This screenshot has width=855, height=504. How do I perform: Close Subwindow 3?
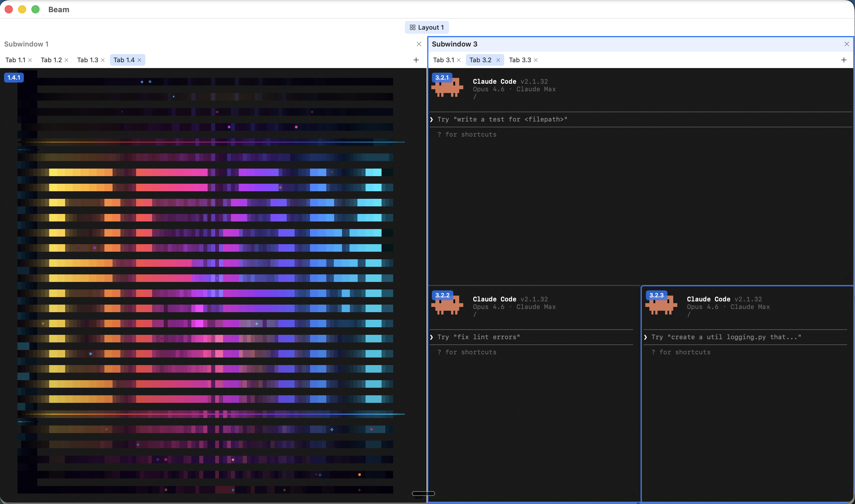click(x=847, y=44)
